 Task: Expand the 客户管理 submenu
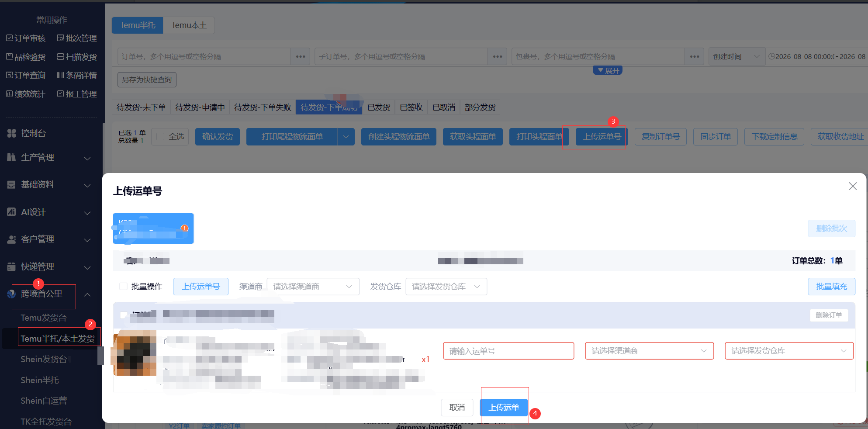pos(87,240)
